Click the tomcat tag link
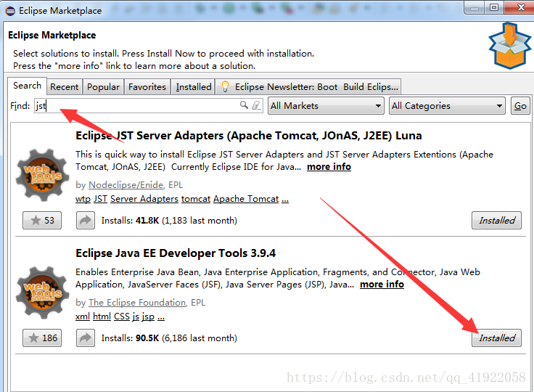 point(196,199)
